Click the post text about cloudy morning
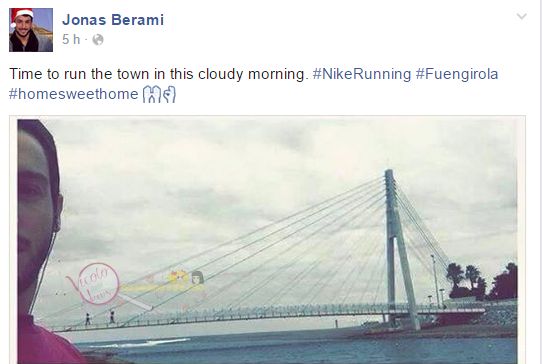 [x=158, y=74]
